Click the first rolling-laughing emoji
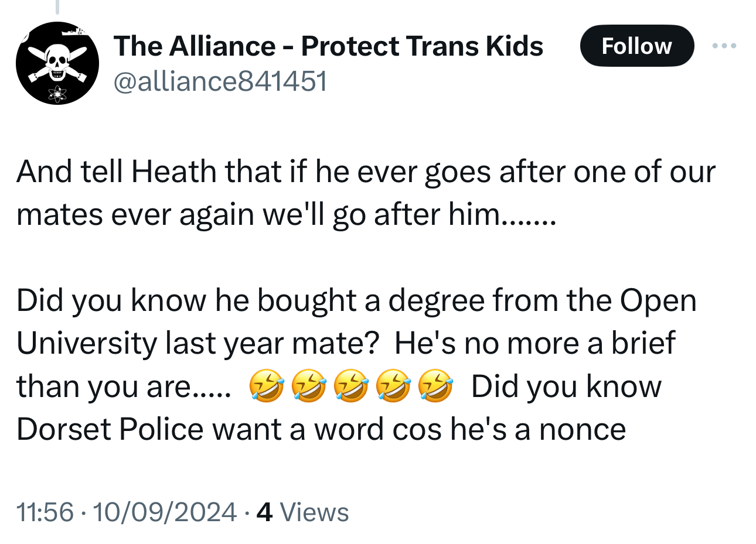This screenshot has height=544, width=756. 267,386
